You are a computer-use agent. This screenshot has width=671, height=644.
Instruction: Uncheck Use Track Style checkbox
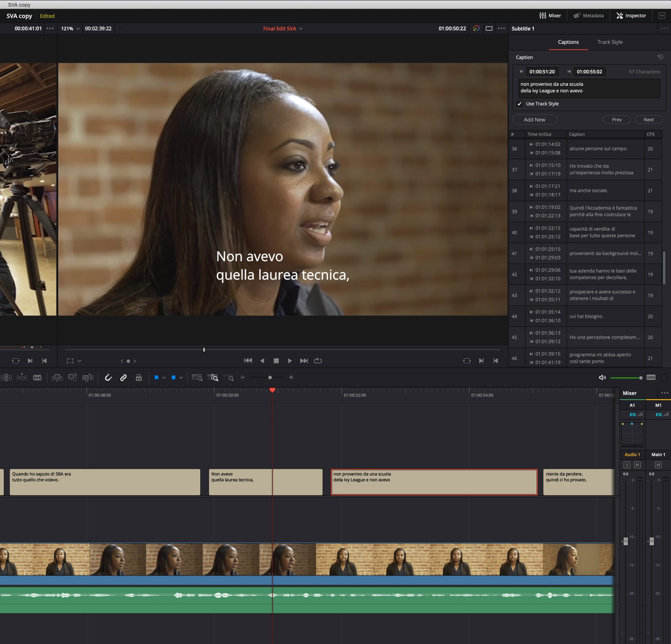pos(520,104)
